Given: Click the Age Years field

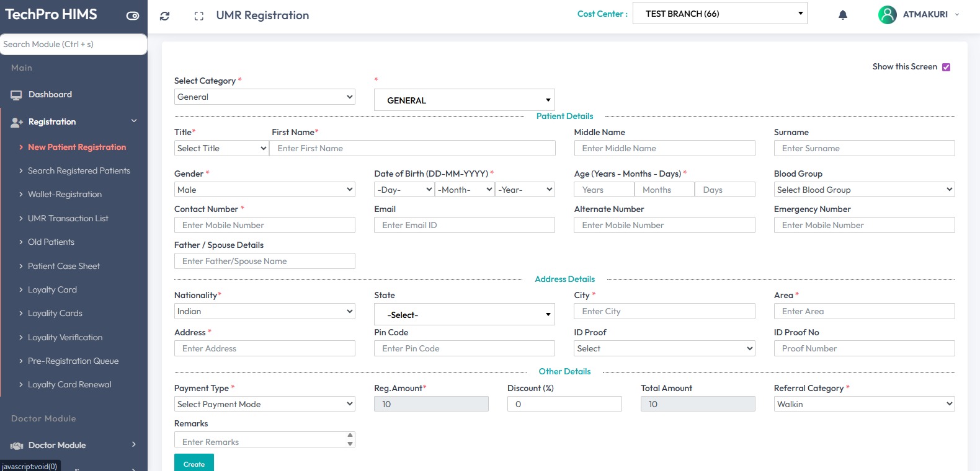Looking at the screenshot, I should 604,190.
